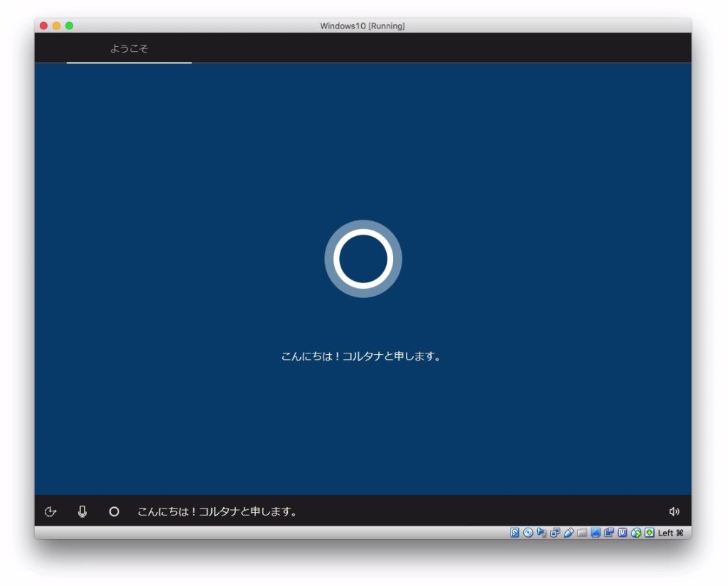The image size is (728, 586).
Task: Click the optical disk indicator
Action: 528,533
